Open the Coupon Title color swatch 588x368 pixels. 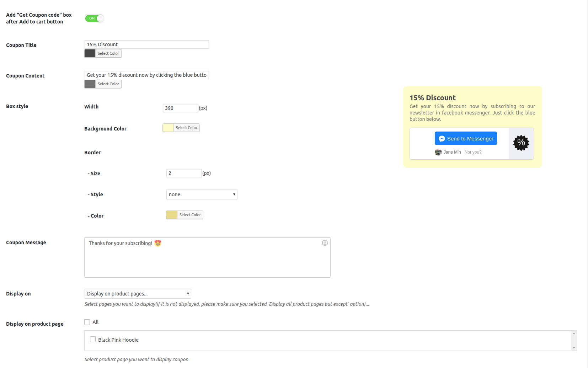tap(90, 53)
